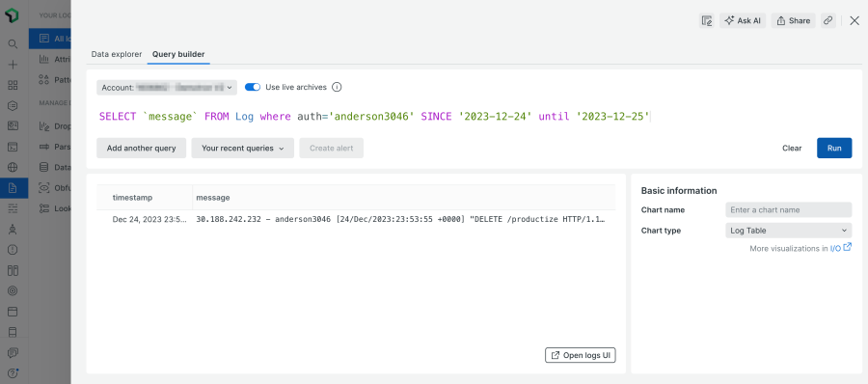
Task: Click the Share button
Action: [x=794, y=20]
